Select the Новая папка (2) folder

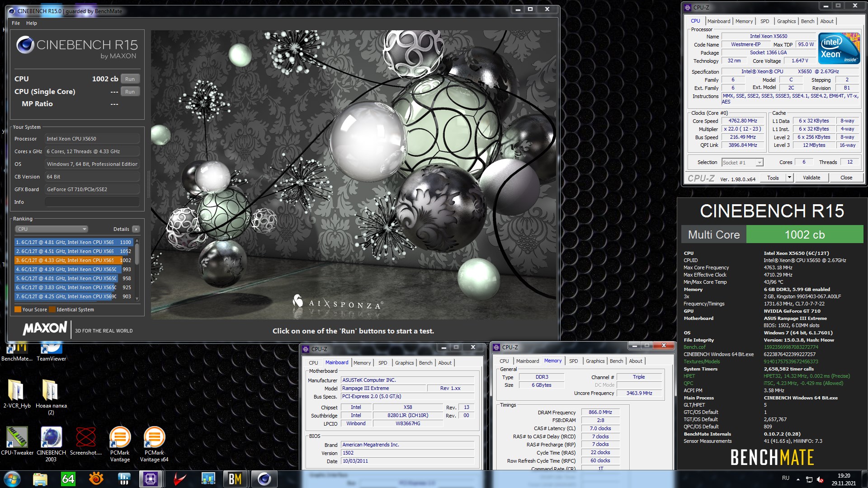click(x=51, y=397)
